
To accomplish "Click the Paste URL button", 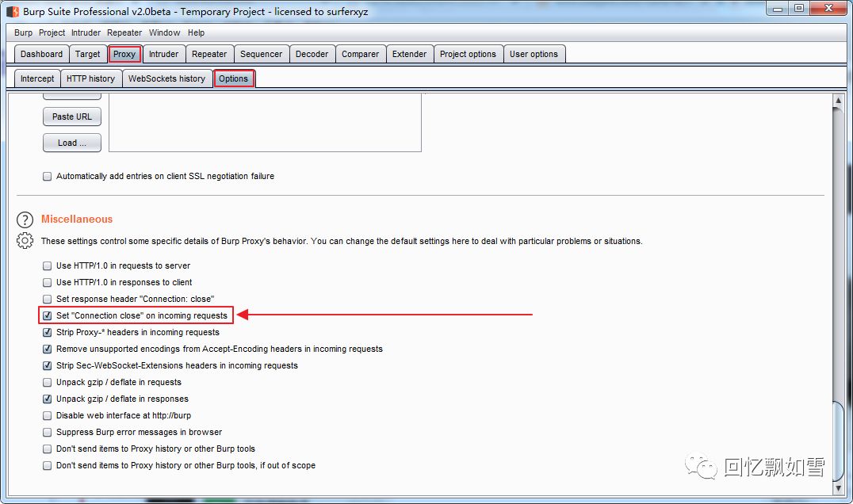I will pos(72,116).
